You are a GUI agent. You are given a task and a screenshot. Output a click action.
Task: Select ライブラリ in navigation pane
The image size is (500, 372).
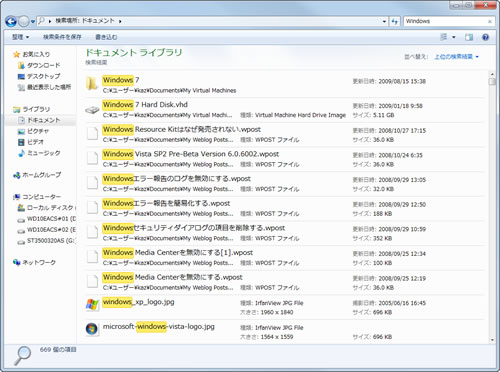pos(36,109)
